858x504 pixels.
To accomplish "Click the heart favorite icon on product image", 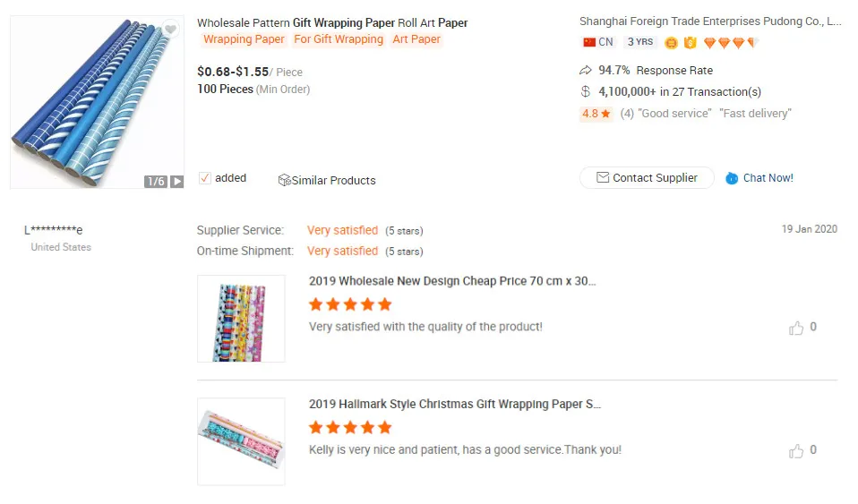I will 170,30.
